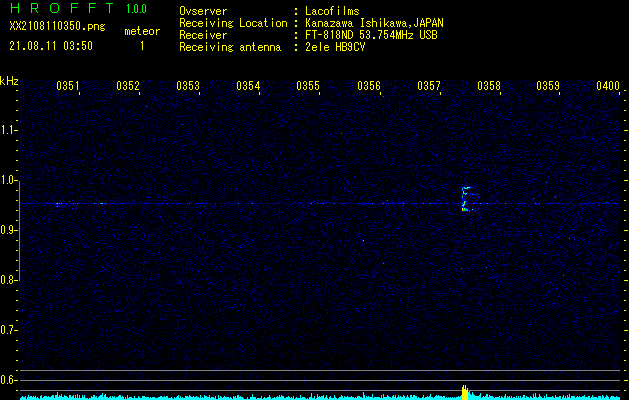This screenshot has width=629, height=400.
Task: Click frequency label 1.0 kHz
Action: click(8, 180)
